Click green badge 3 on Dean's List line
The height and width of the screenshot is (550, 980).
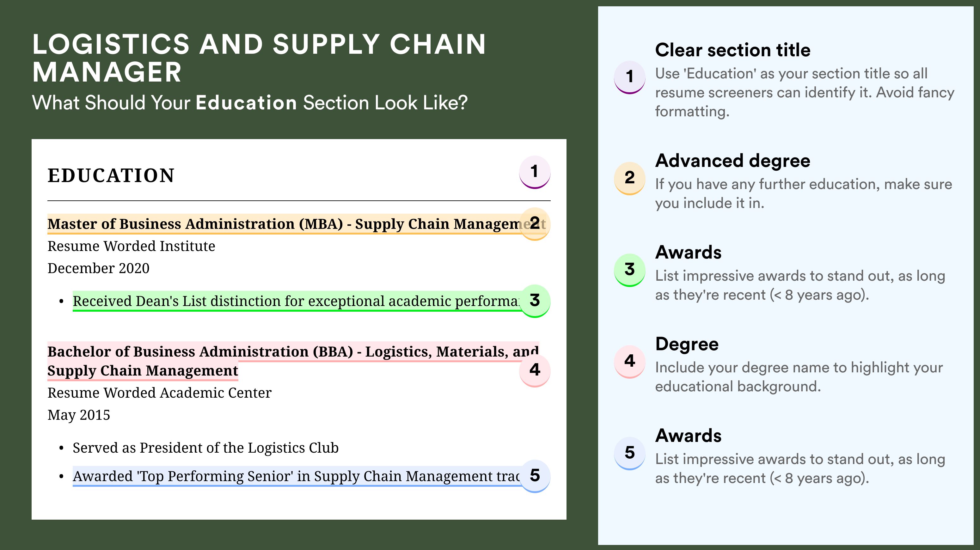[x=535, y=301]
